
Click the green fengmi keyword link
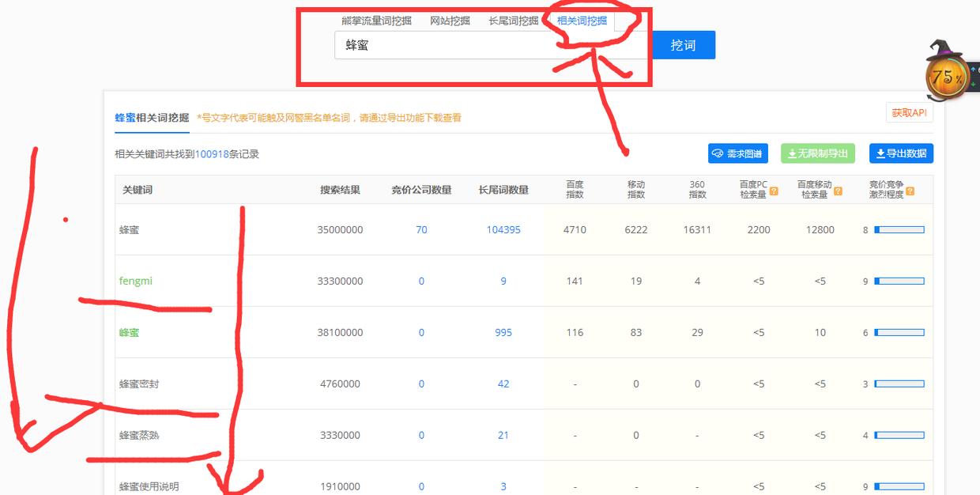(136, 281)
